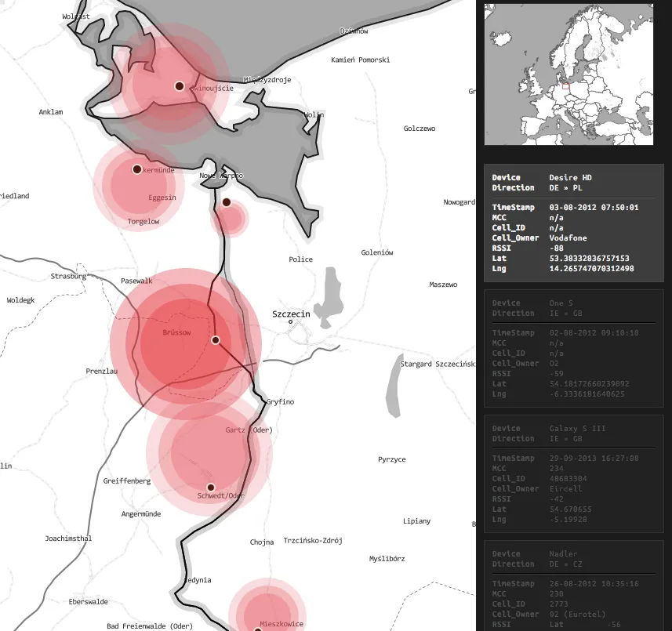Click the DE » PL direction value
Viewport: 672px width, 631px height.
point(565,187)
